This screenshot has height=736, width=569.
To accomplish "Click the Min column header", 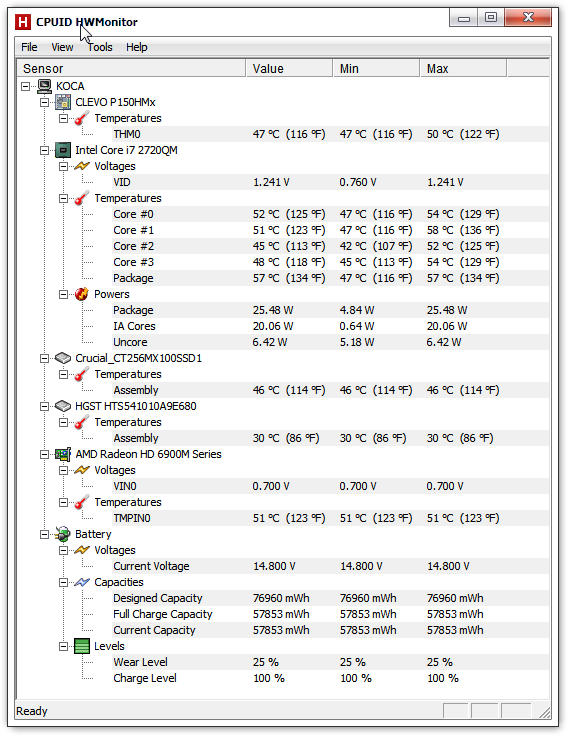I will 377,69.
